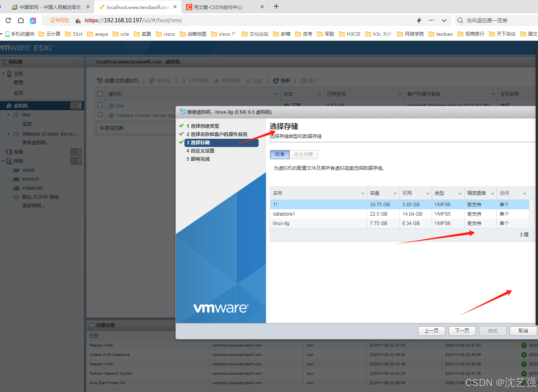Image resolution: width=538 pixels, height=392 pixels.
Task: Open the dns virtual machine link
Action: coord(120,106)
